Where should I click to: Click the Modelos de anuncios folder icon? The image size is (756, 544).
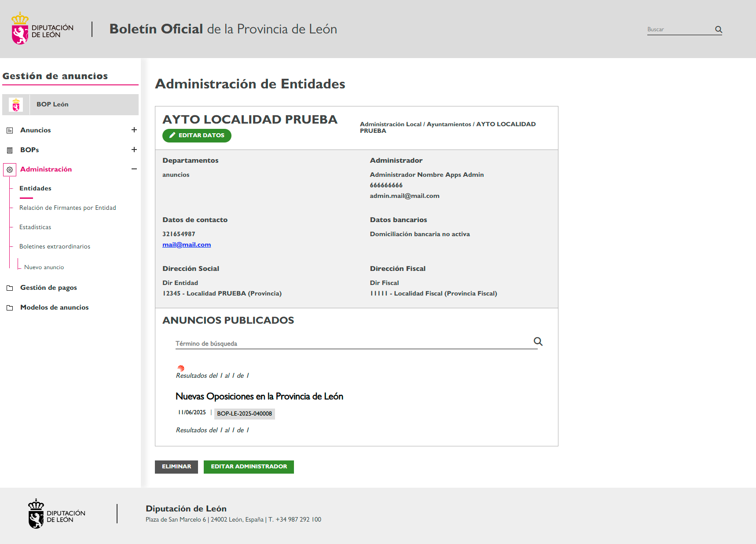pyautogui.click(x=10, y=308)
